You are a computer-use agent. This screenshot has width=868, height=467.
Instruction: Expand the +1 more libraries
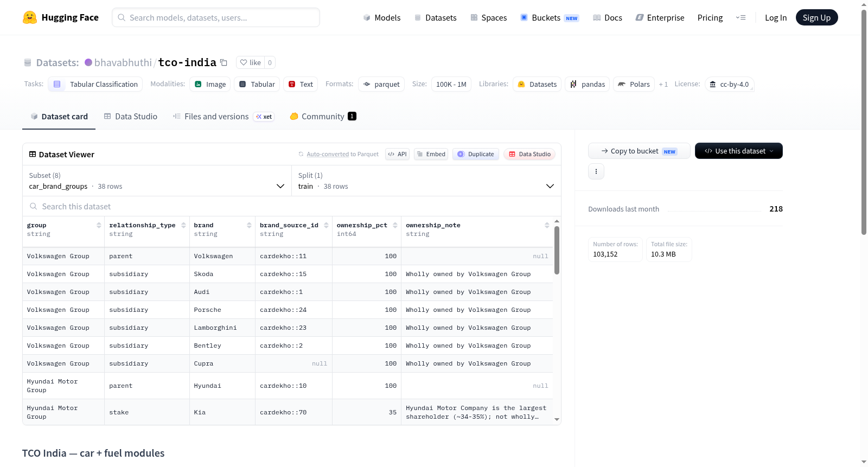(663, 84)
